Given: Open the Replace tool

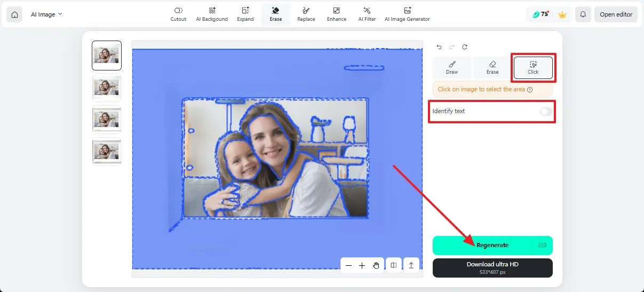Looking at the screenshot, I should click(x=306, y=14).
